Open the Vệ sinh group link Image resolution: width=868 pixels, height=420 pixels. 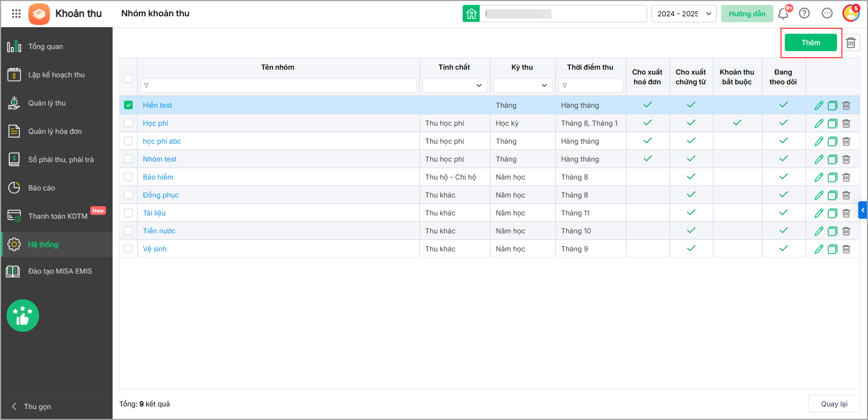point(155,249)
